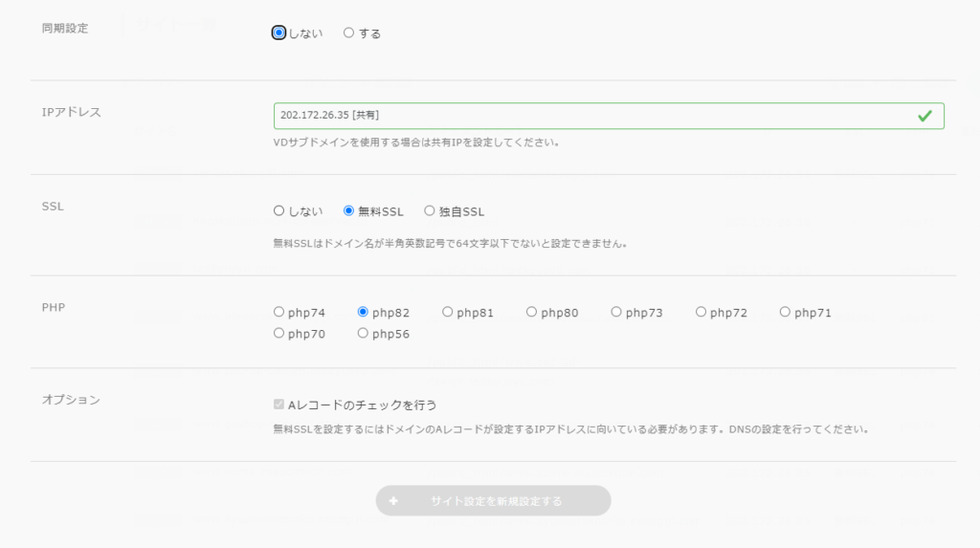
Task: Choose php56 version
Action: pos(364,334)
